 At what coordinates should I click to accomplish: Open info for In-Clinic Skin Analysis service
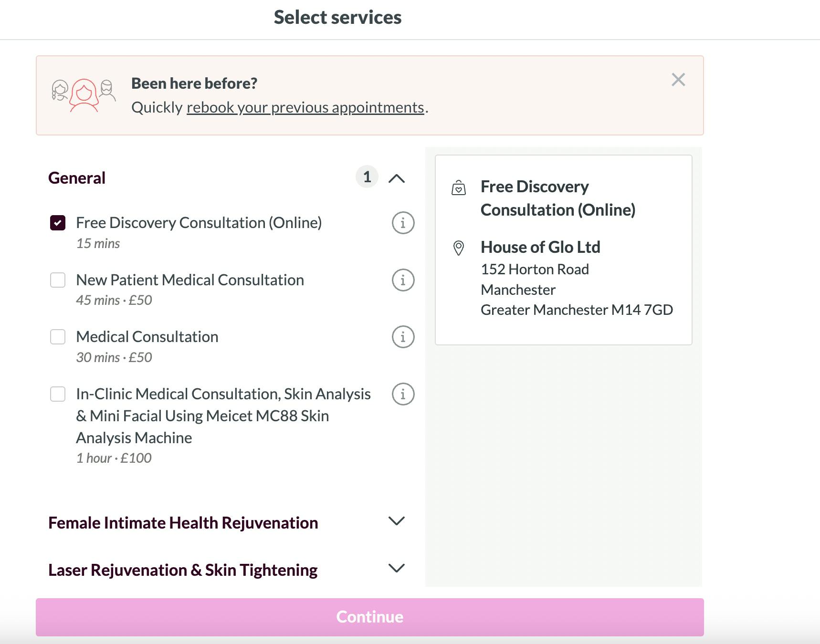coord(403,394)
